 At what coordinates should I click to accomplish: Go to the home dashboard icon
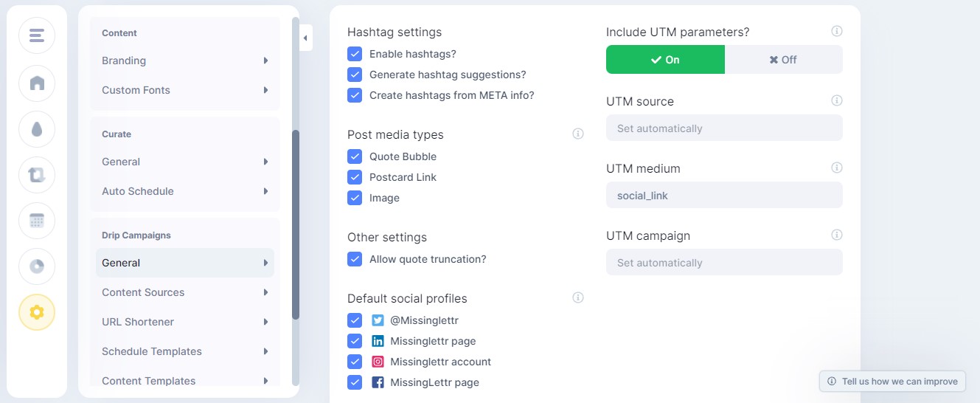[37, 83]
